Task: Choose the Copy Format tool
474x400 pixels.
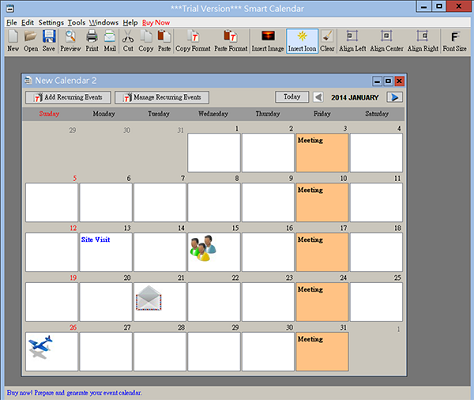Action: click(193, 41)
